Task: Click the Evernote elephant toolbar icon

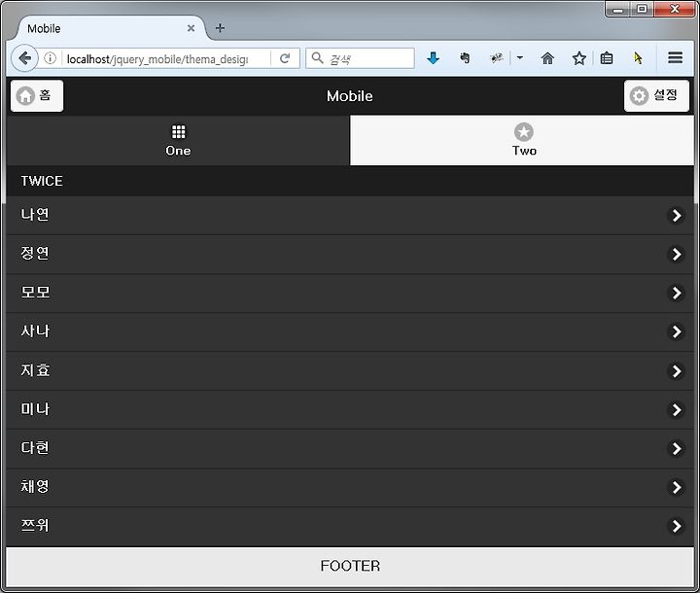Action: click(x=465, y=57)
